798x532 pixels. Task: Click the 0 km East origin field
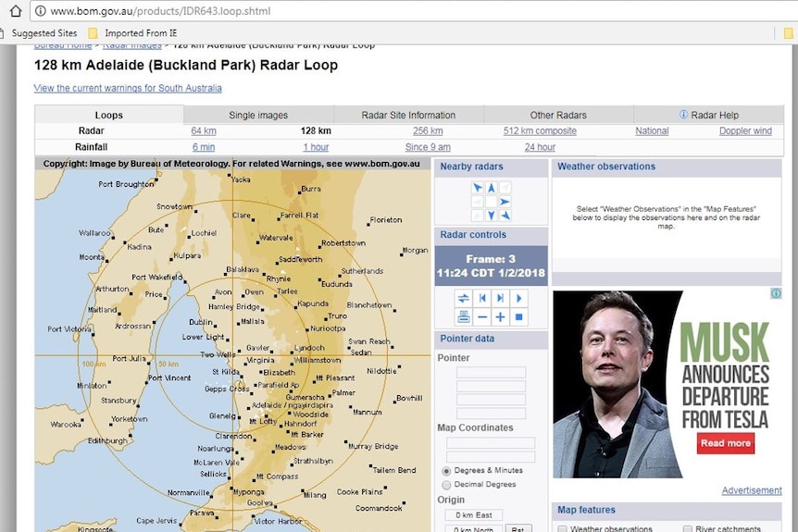[474, 515]
